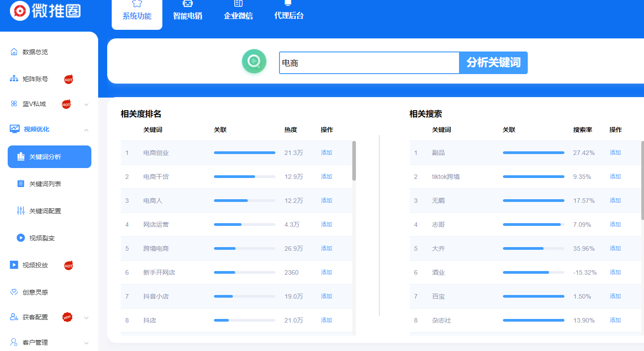Click the star icon on 系统功能 tab
Viewport: 644px width, 351px height.
coord(137,4)
